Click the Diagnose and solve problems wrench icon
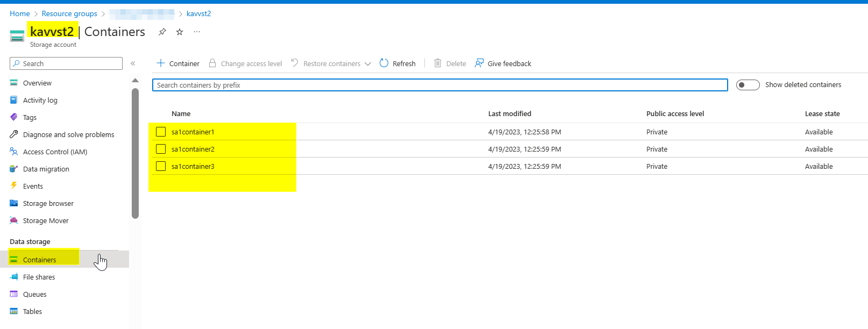 (x=14, y=134)
